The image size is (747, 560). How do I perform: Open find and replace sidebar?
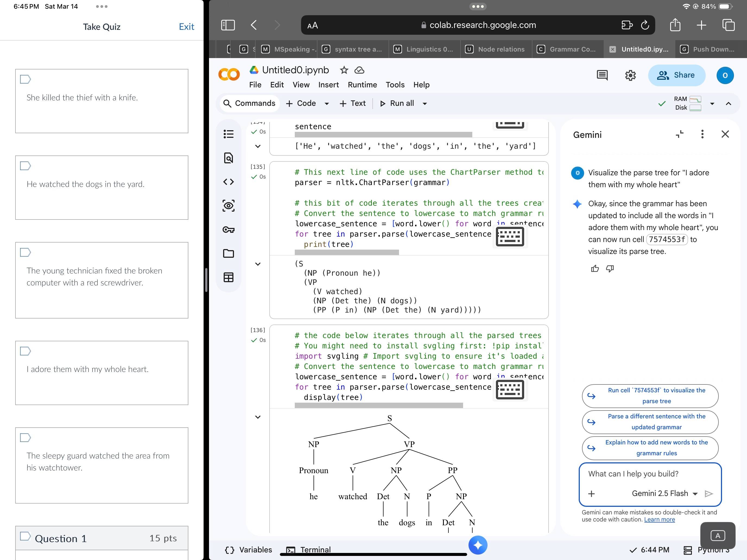pos(229,158)
